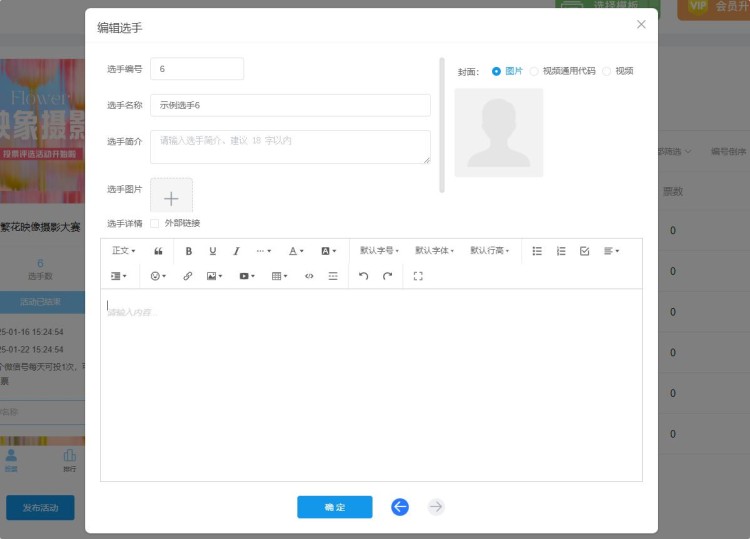
Task: Enable the 外部链接 checkbox
Action: (155, 223)
